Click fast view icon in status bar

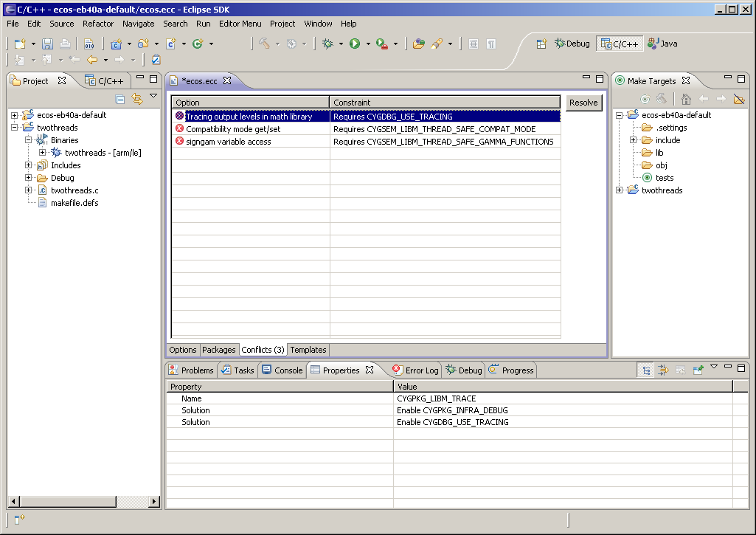click(x=19, y=519)
